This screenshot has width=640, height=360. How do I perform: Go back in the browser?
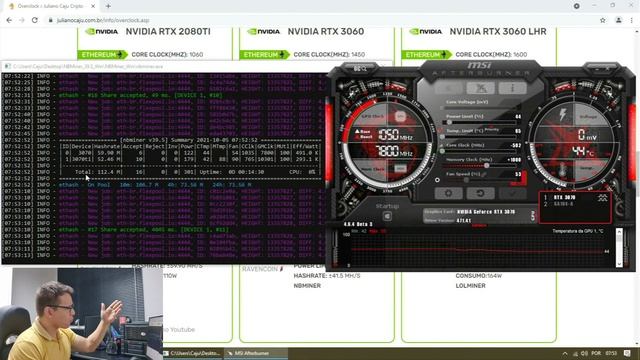[9, 20]
